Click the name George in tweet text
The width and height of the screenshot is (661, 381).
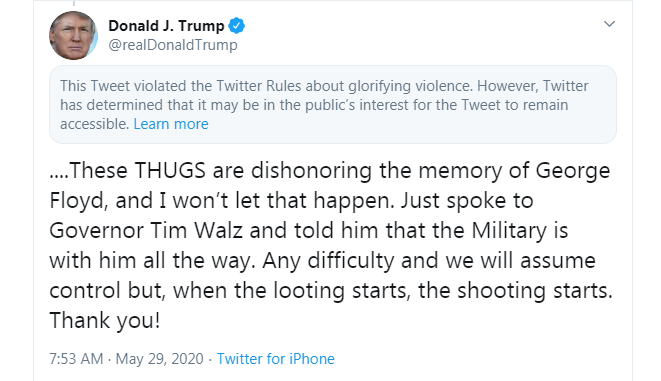tap(572, 171)
